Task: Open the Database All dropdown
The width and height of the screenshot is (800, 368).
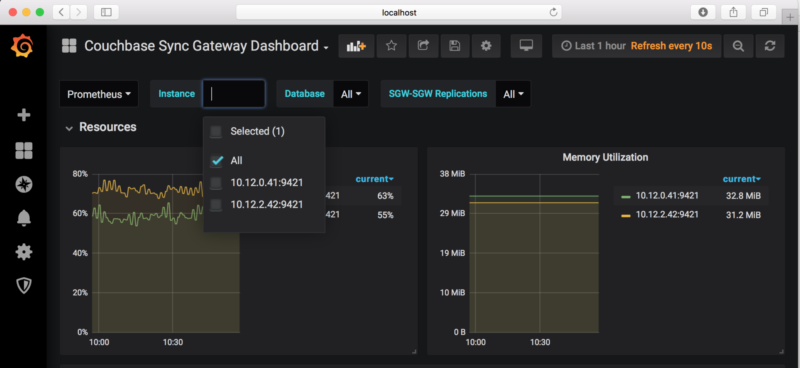Action: 351,94
